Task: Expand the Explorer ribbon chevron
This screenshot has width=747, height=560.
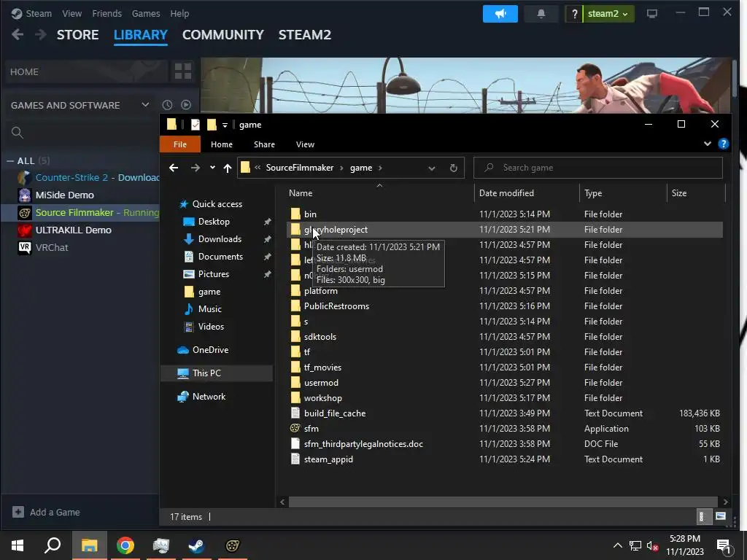Action: click(708, 144)
